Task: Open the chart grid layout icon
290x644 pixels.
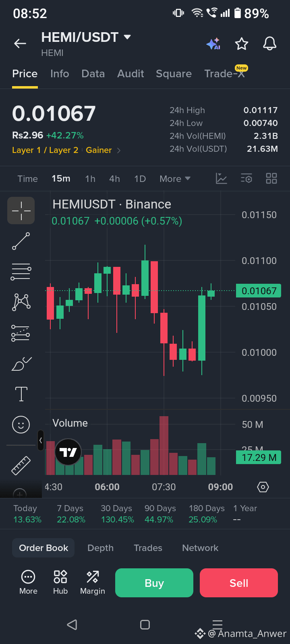Action: pyautogui.click(x=271, y=179)
